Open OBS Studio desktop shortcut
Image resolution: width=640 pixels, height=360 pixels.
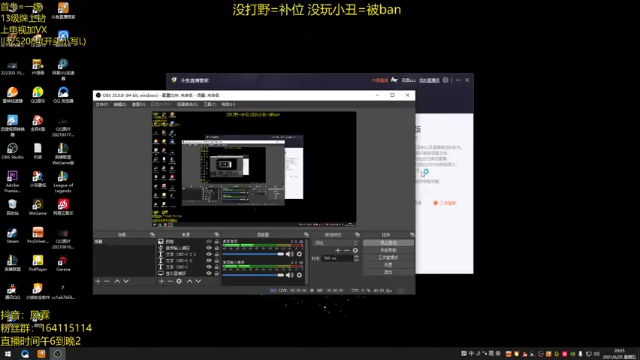pyautogui.click(x=12, y=151)
